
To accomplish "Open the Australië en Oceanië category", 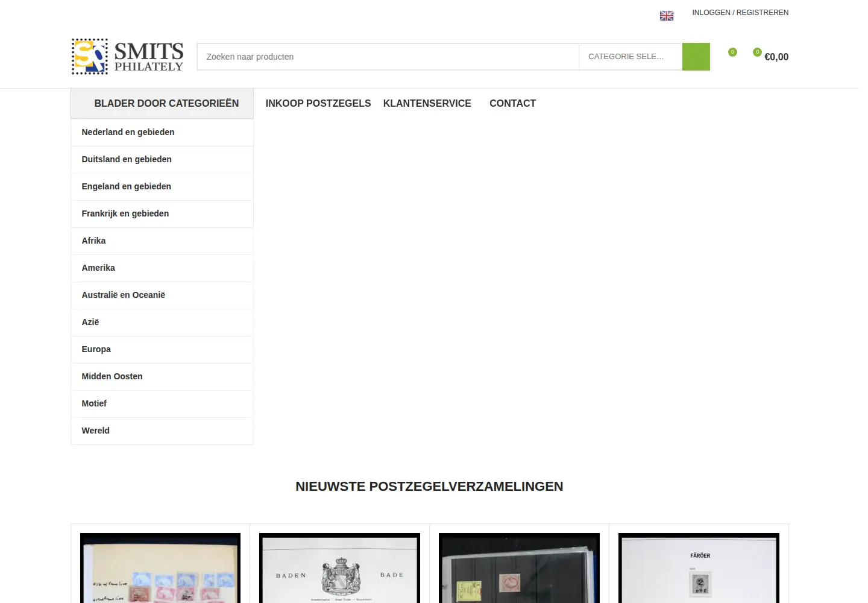I will 162,295.
